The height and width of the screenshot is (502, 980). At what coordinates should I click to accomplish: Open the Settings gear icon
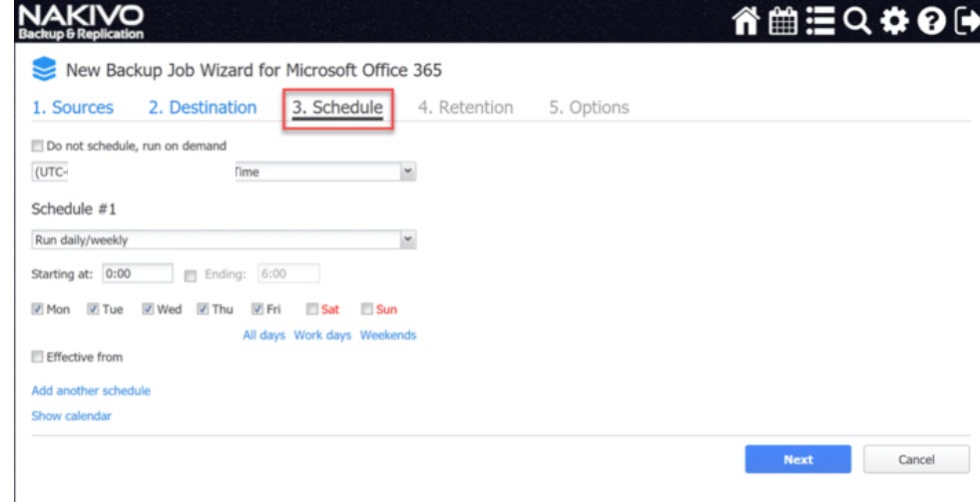point(895,21)
